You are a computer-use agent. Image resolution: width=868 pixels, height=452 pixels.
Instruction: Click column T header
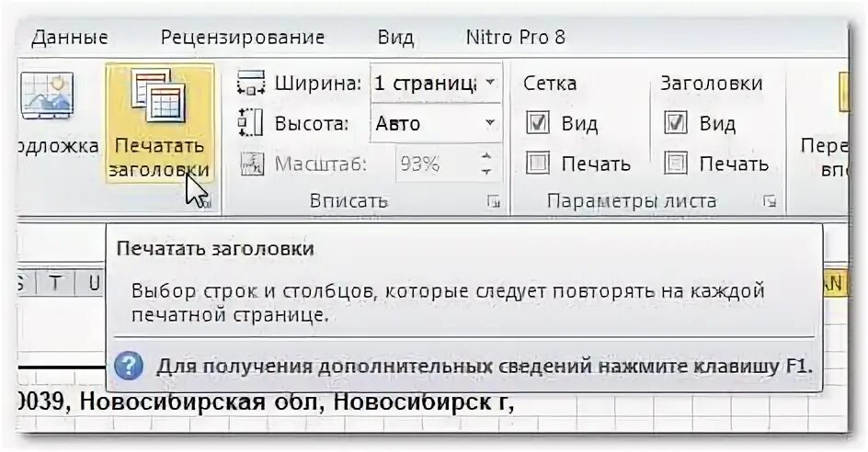(x=55, y=284)
